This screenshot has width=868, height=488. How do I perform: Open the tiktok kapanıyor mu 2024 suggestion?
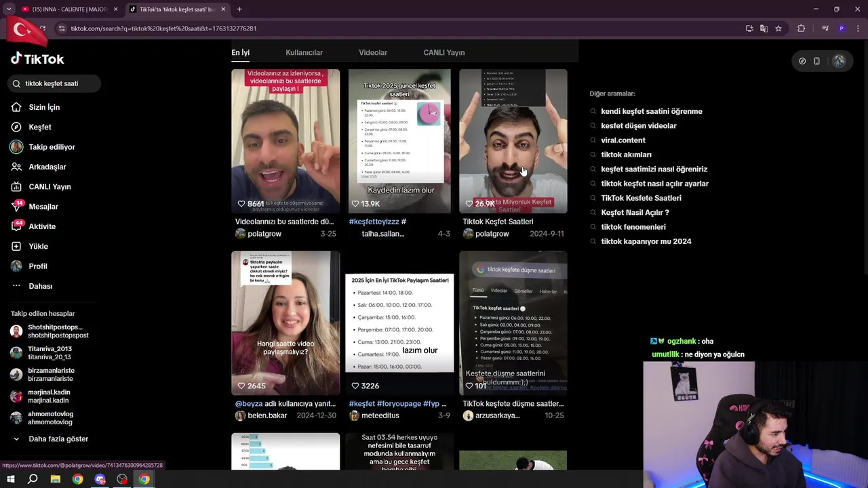(x=646, y=241)
